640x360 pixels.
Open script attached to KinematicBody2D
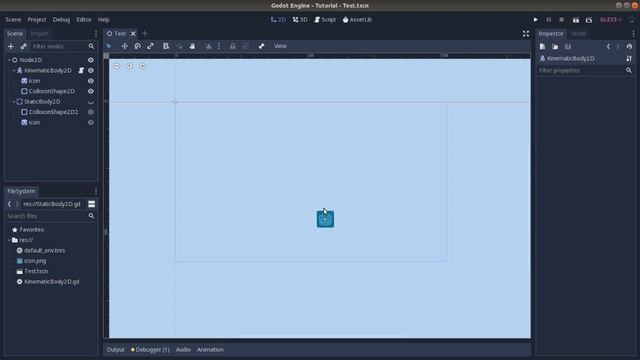coord(81,71)
